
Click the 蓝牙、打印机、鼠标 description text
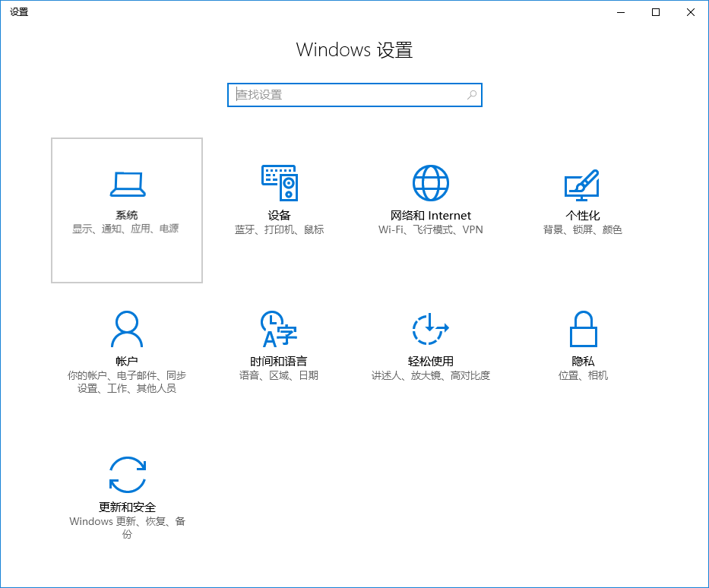279,229
